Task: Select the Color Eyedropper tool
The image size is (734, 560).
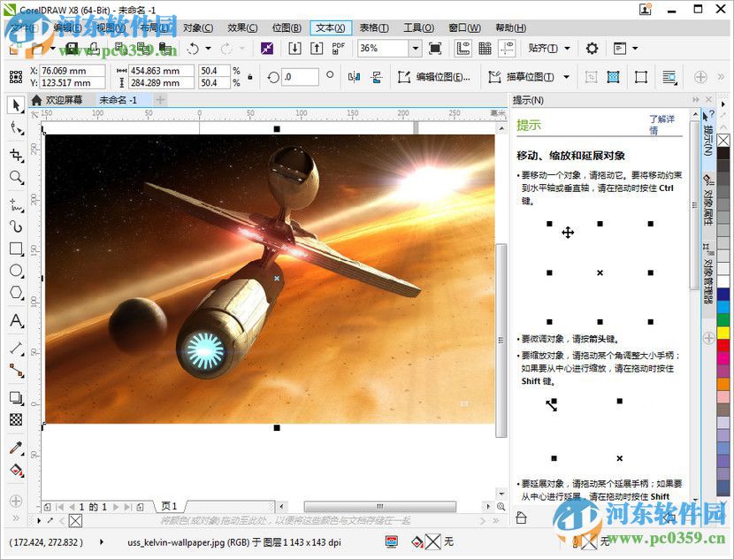Action: 15,447
